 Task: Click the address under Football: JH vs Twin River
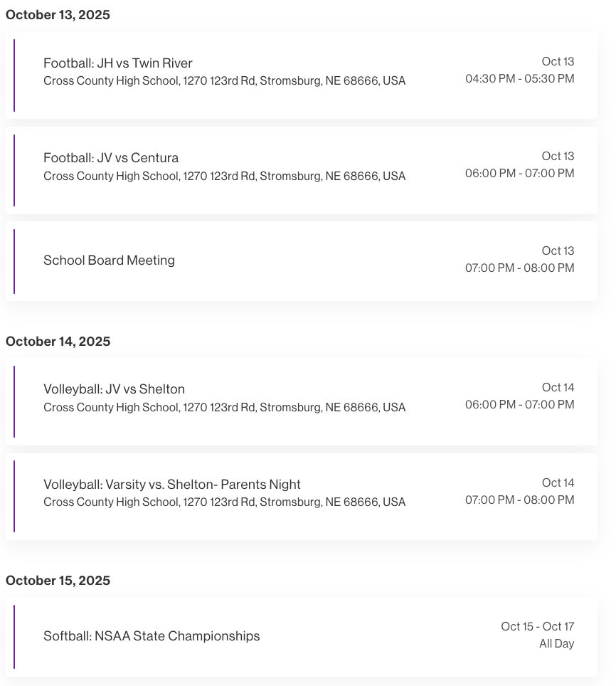(x=224, y=81)
